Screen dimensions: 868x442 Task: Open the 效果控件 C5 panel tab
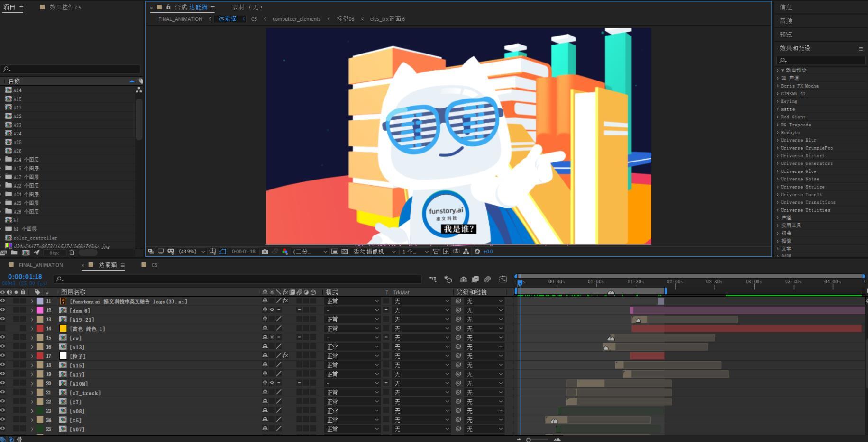65,8
